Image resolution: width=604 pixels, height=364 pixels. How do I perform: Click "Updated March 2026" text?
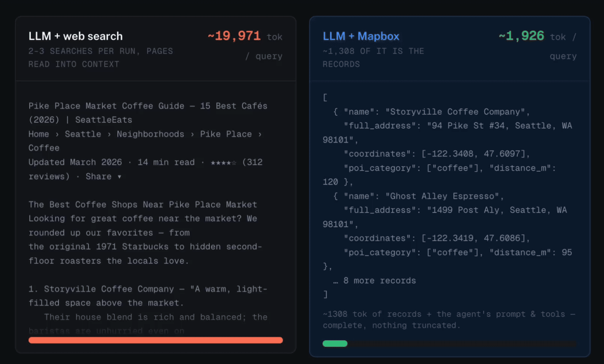tap(75, 162)
